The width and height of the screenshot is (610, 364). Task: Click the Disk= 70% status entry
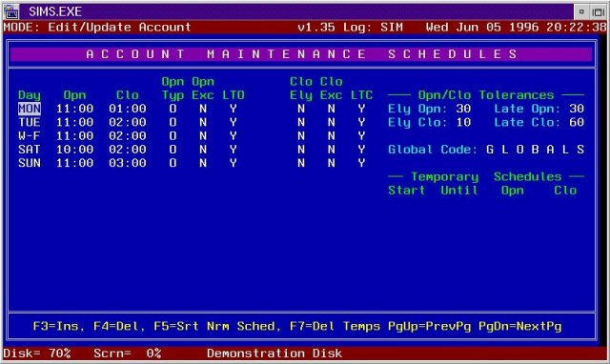pos(37,354)
